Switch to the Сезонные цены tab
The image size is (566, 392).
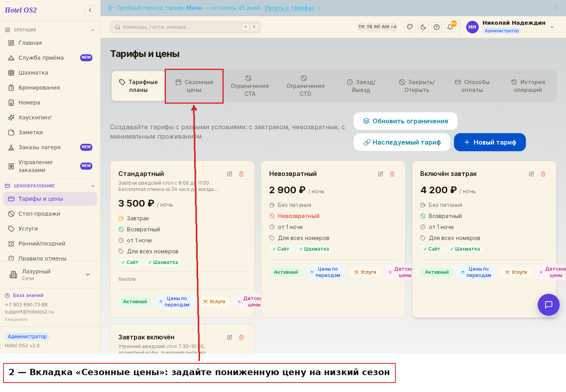click(x=194, y=86)
